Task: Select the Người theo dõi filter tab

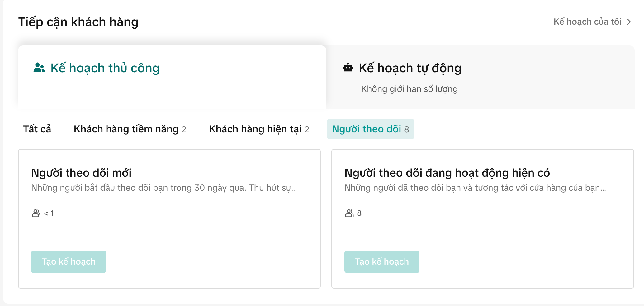Action: pyautogui.click(x=370, y=129)
